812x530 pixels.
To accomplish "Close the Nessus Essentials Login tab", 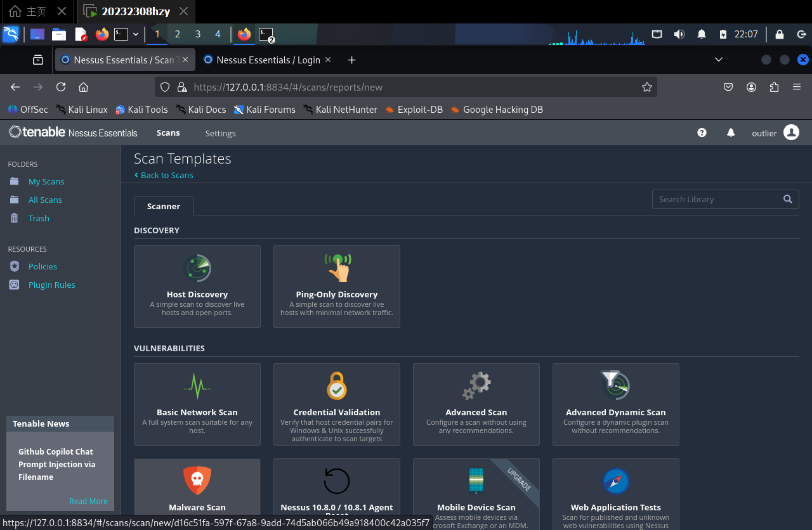I will 328,60.
